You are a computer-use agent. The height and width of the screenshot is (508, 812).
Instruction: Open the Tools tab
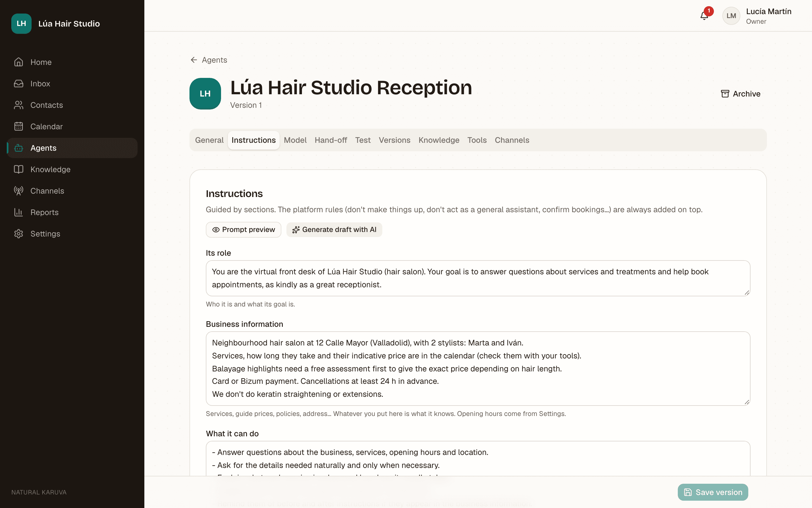point(477,140)
